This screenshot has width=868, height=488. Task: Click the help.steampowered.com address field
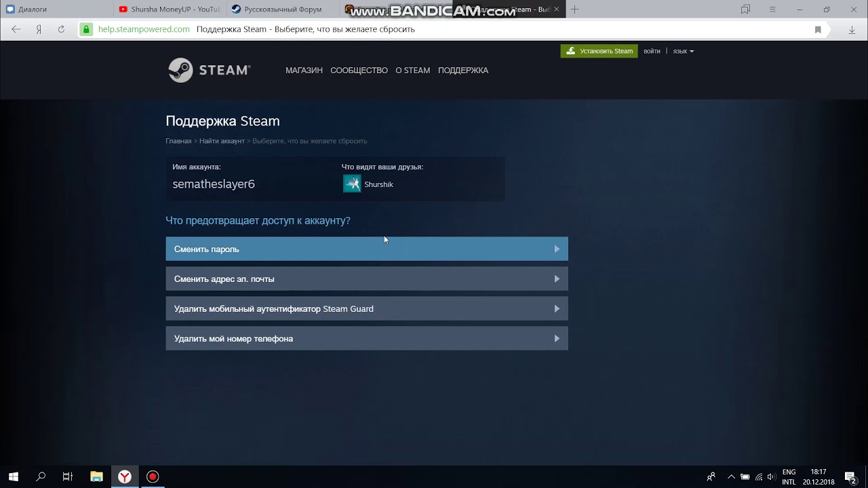144,29
